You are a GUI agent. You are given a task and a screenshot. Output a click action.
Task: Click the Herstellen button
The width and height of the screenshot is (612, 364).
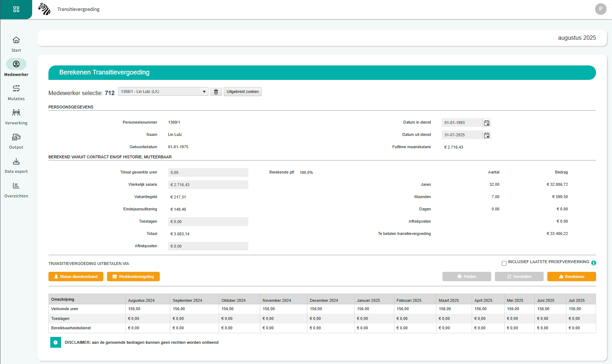click(x=519, y=277)
